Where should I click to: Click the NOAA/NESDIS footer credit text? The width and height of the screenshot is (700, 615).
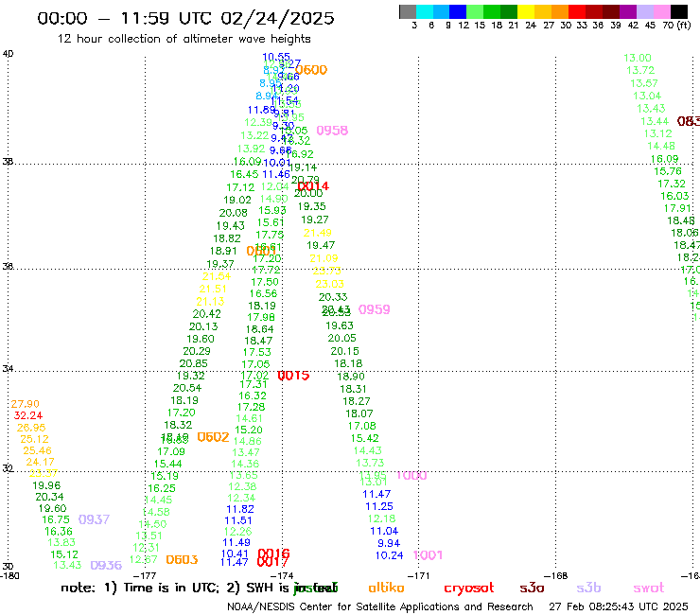click(380, 606)
